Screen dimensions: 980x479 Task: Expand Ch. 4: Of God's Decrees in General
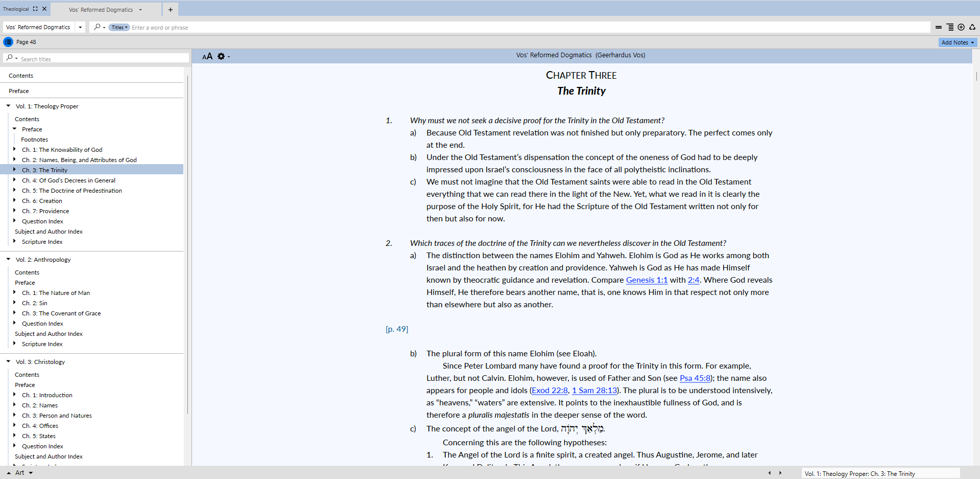pos(14,180)
